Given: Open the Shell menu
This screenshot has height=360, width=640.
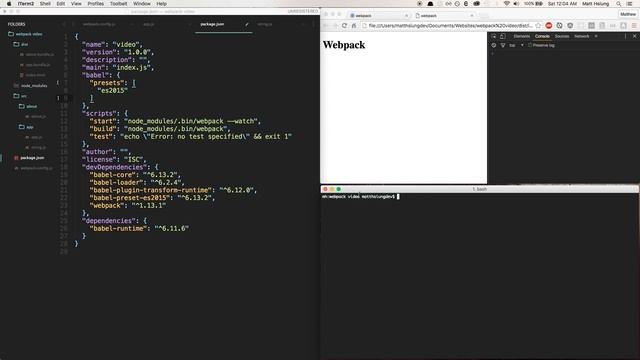Looking at the screenshot, I should [x=45, y=4].
